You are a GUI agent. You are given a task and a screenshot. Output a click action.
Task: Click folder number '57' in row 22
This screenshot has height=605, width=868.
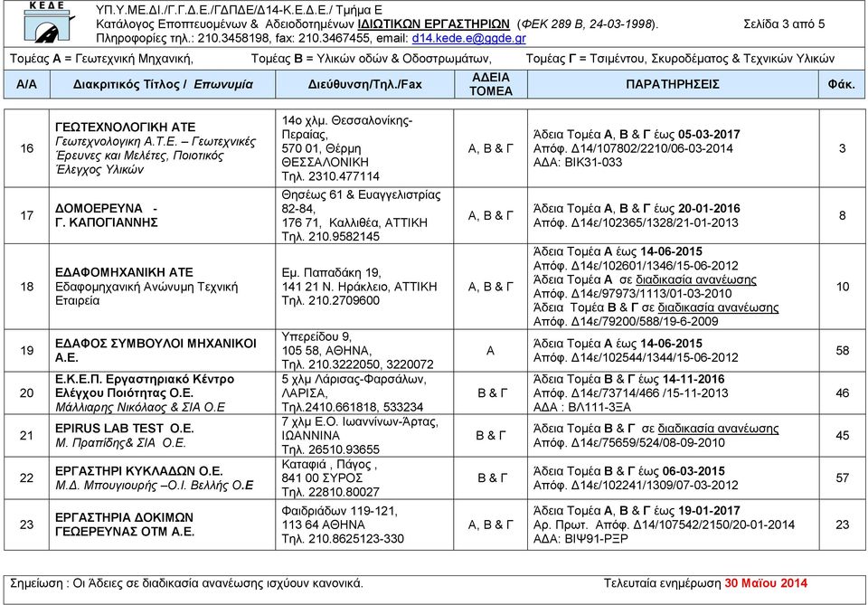coord(842,478)
